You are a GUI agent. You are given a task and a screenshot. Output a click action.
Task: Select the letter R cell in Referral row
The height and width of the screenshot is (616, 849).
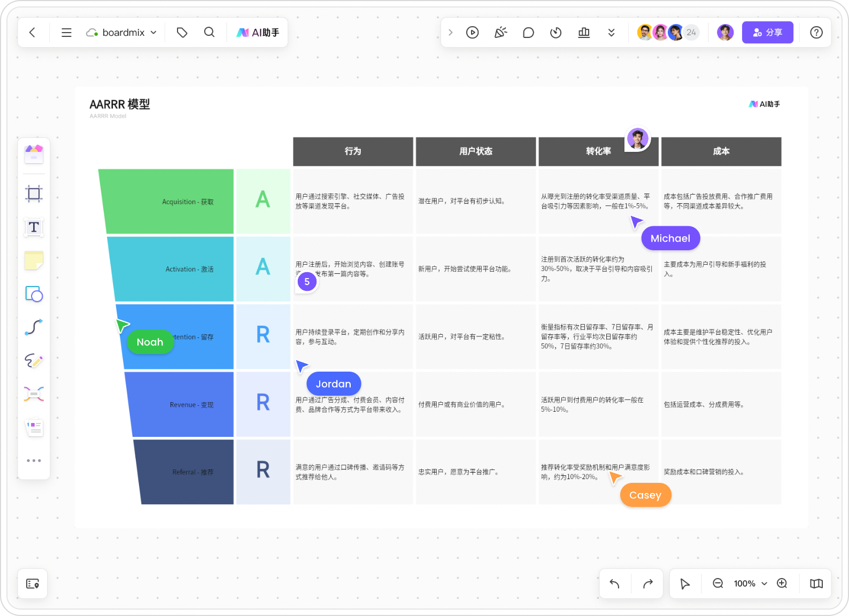point(263,472)
